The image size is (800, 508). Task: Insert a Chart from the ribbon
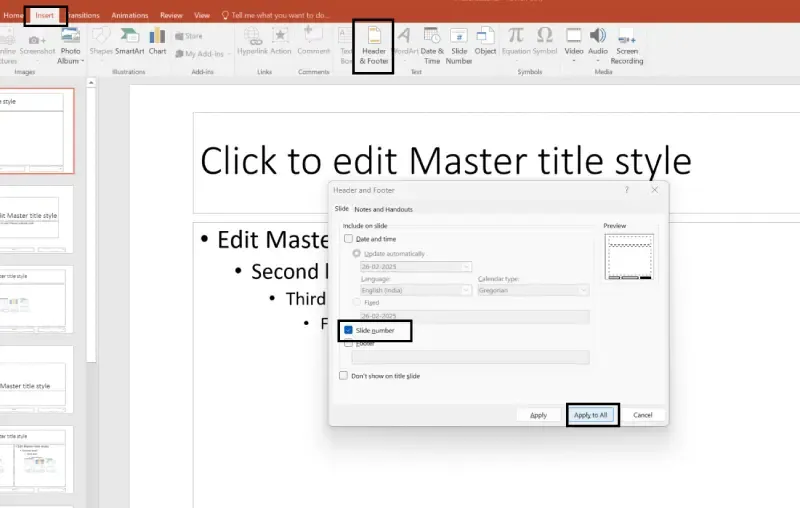point(157,42)
